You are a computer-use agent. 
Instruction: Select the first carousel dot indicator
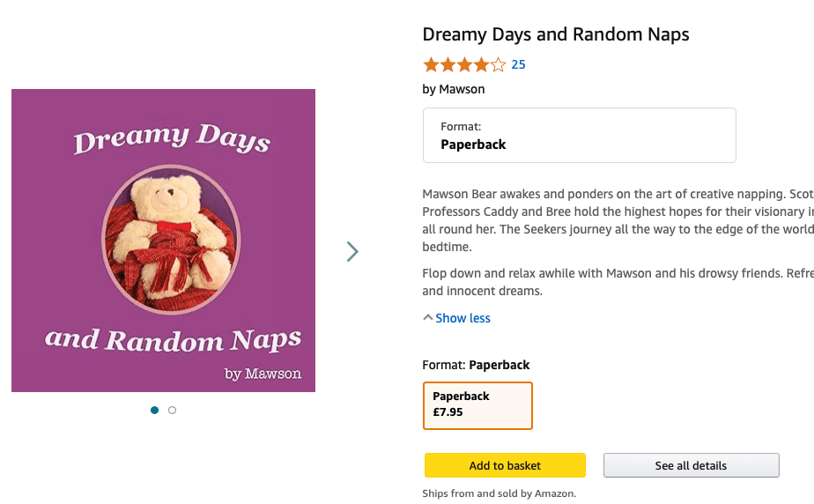[155, 410]
